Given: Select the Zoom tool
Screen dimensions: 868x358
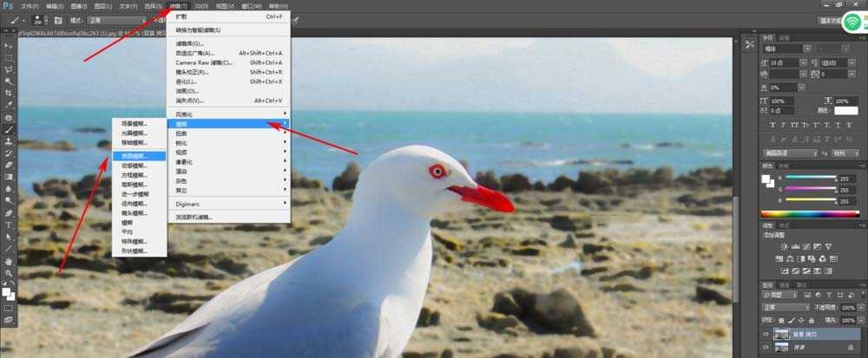Looking at the screenshot, I should [9, 273].
